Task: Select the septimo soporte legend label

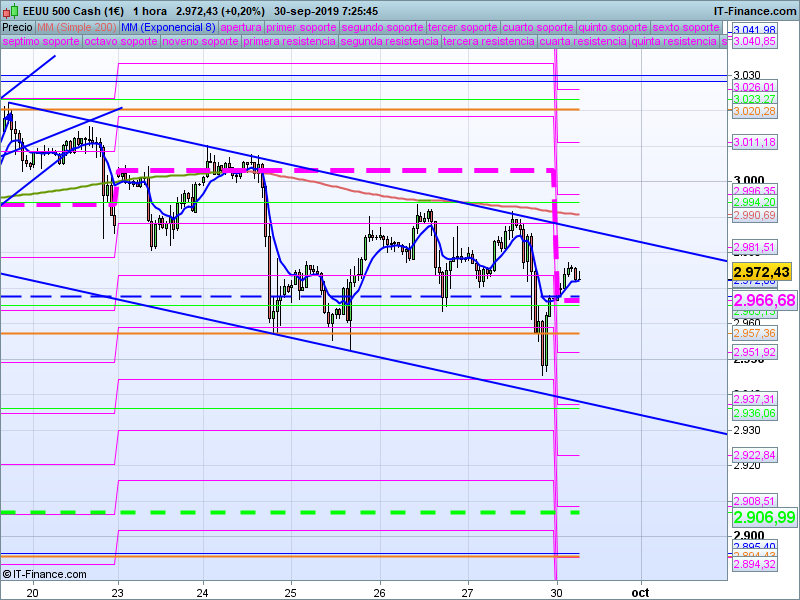Action: (x=41, y=41)
